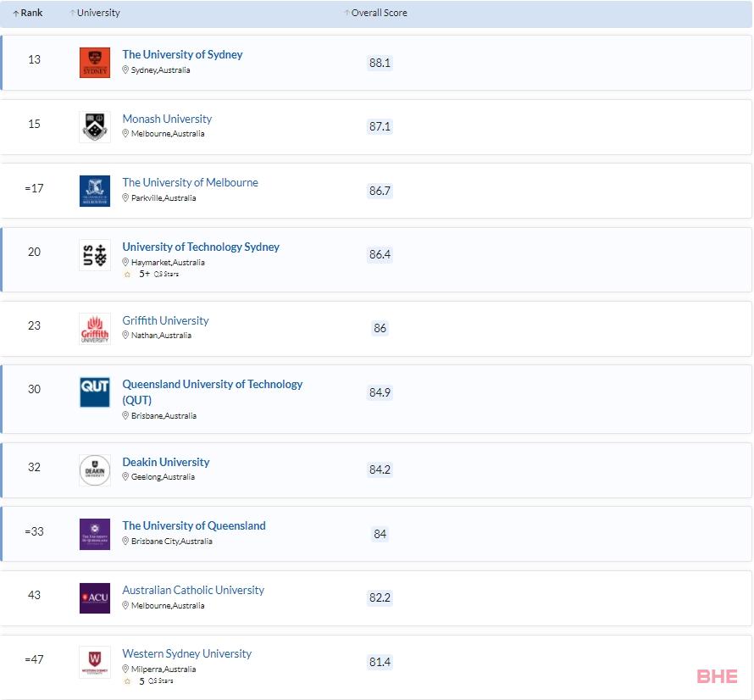Viewport: 754px width, 700px height.
Task: Click QS Stars star icon for UTS
Action: click(127, 275)
